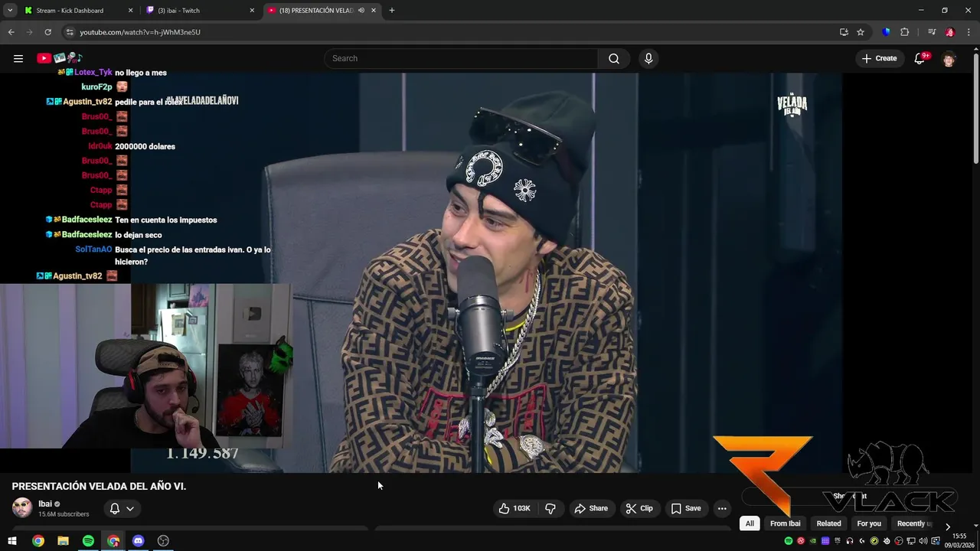Open subscription notification bell dropdown for Ibai
This screenshot has height=551, width=980.
[122, 508]
